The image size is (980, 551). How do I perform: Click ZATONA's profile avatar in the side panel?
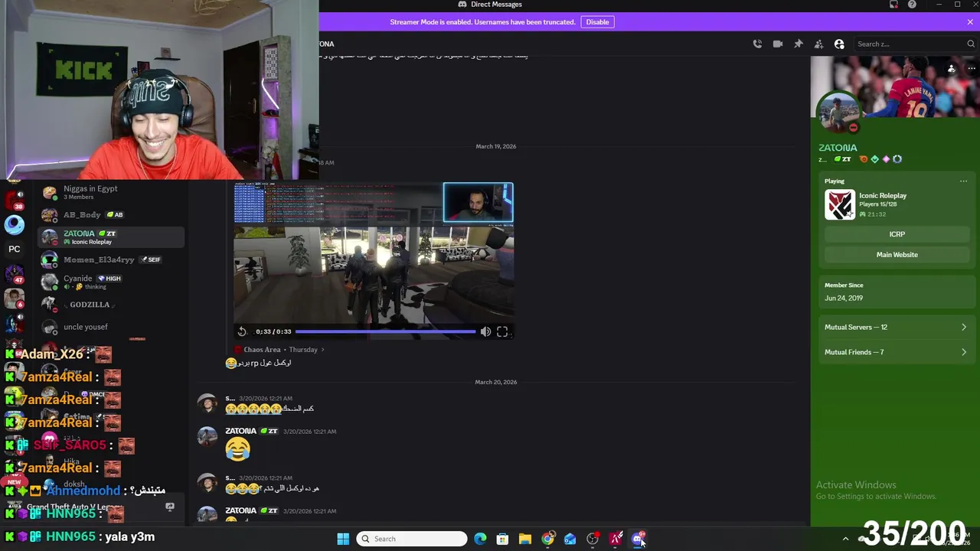tap(838, 112)
